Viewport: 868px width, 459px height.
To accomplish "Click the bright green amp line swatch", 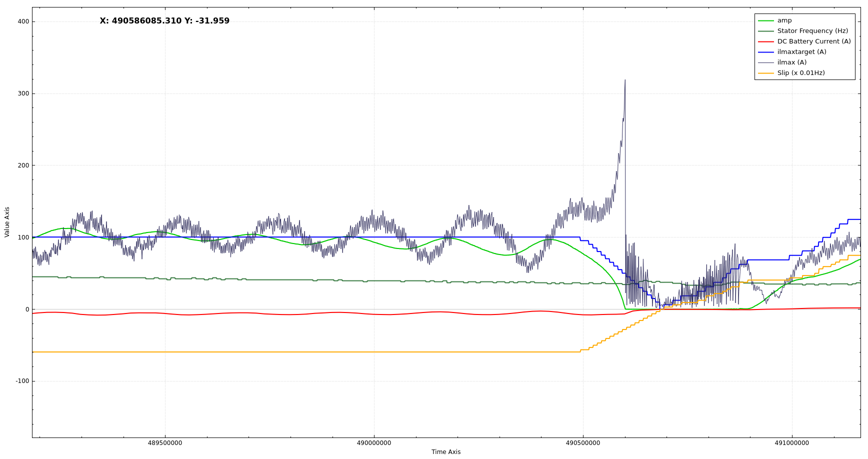I will point(765,20).
